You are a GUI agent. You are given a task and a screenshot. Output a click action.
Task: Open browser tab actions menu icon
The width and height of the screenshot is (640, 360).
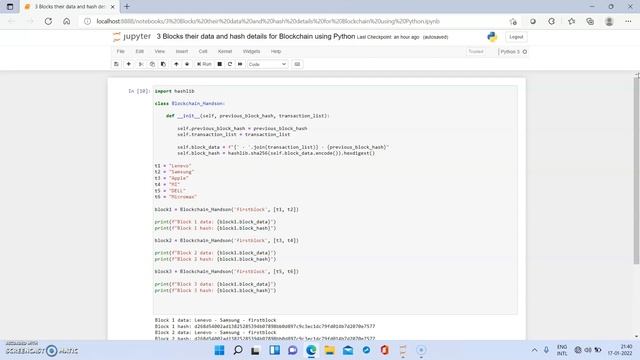click(x=10, y=7)
